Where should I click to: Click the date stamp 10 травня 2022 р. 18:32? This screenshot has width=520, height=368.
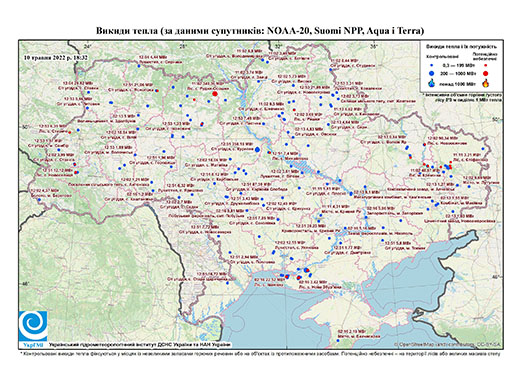coord(56,57)
